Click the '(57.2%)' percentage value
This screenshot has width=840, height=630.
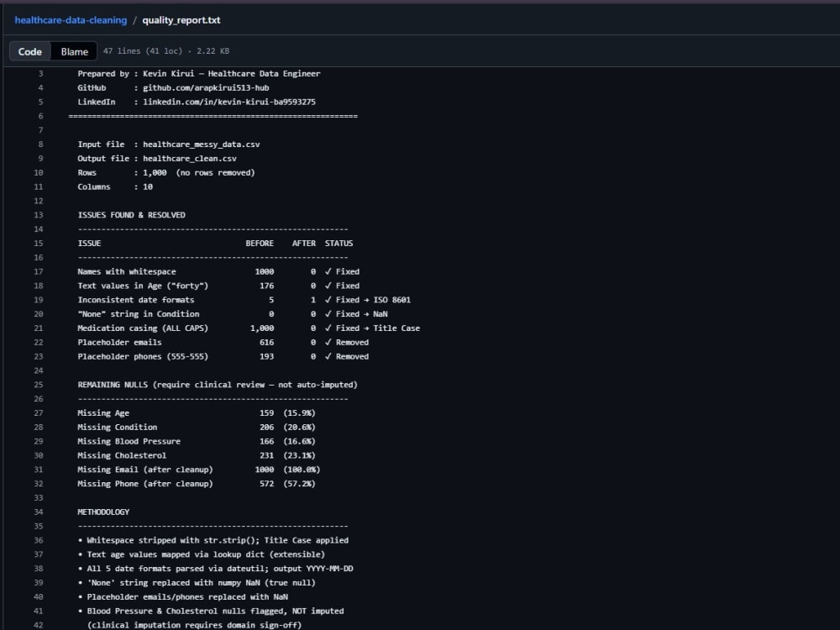pos(300,484)
